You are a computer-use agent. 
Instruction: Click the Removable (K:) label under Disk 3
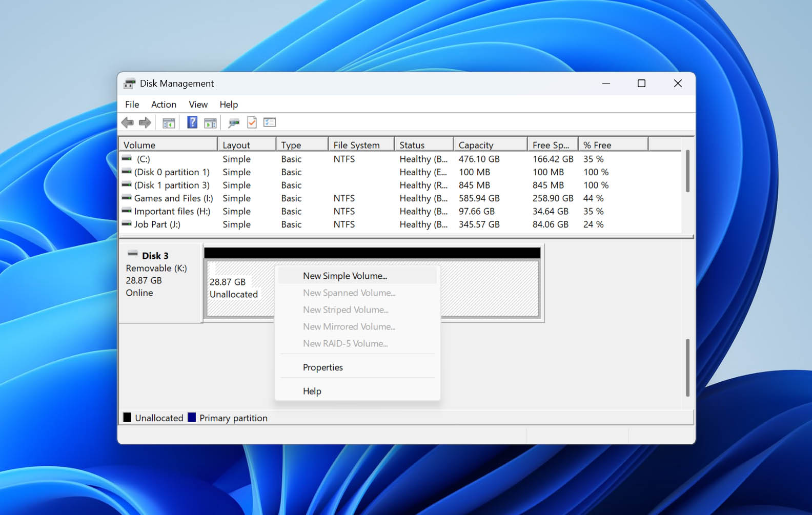[156, 268]
